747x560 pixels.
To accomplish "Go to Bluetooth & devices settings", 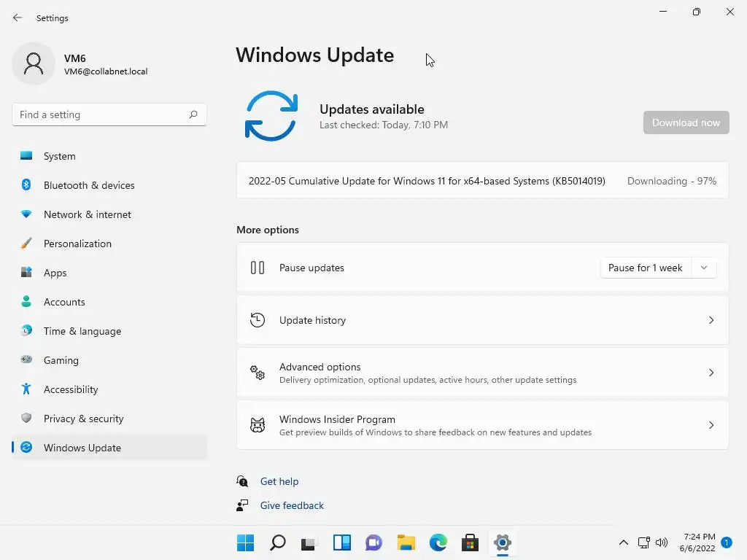I will tap(109, 184).
